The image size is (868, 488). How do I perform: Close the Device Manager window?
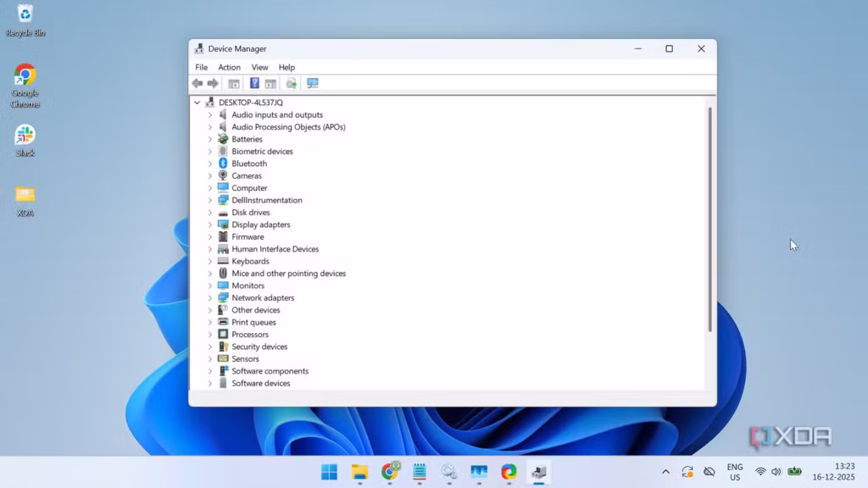(701, 48)
